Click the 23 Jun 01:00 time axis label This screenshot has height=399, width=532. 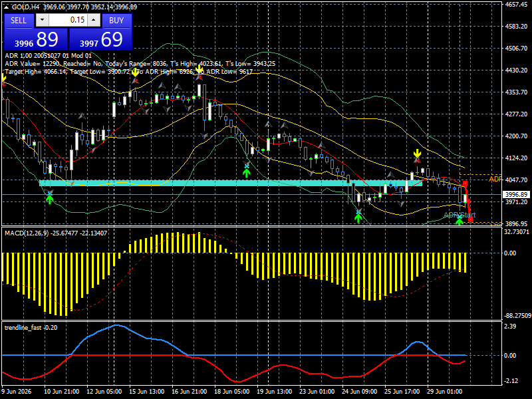(x=317, y=391)
